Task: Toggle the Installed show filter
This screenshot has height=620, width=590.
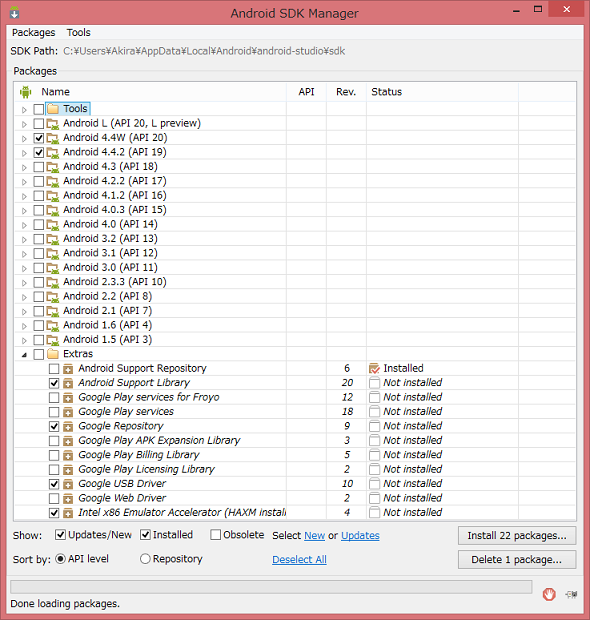Action: [x=145, y=535]
